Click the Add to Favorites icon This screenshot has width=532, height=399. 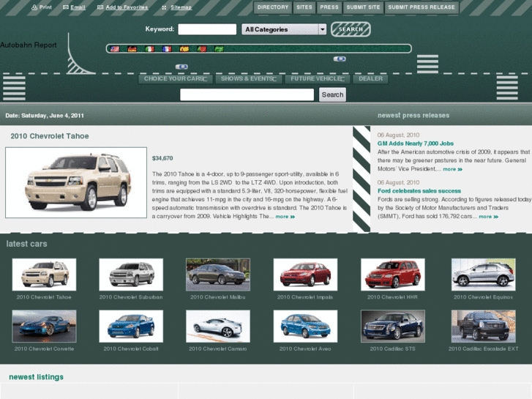pyautogui.click(x=100, y=7)
